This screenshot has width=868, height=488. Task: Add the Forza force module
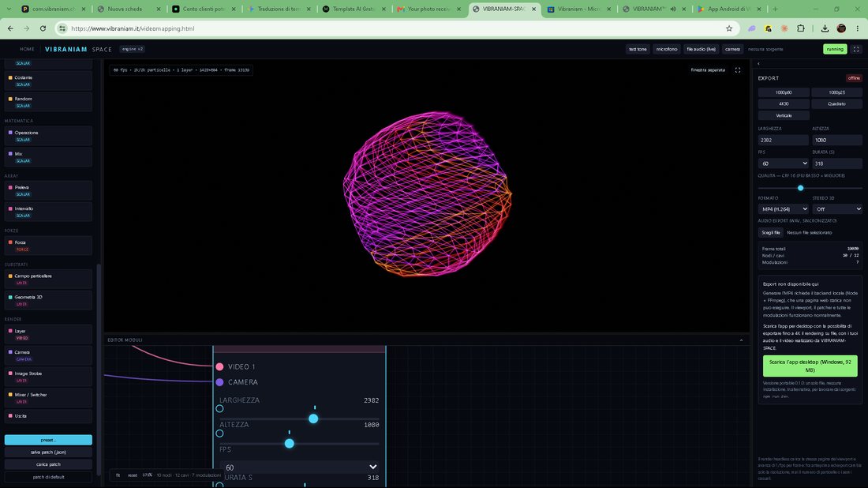(x=48, y=246)
